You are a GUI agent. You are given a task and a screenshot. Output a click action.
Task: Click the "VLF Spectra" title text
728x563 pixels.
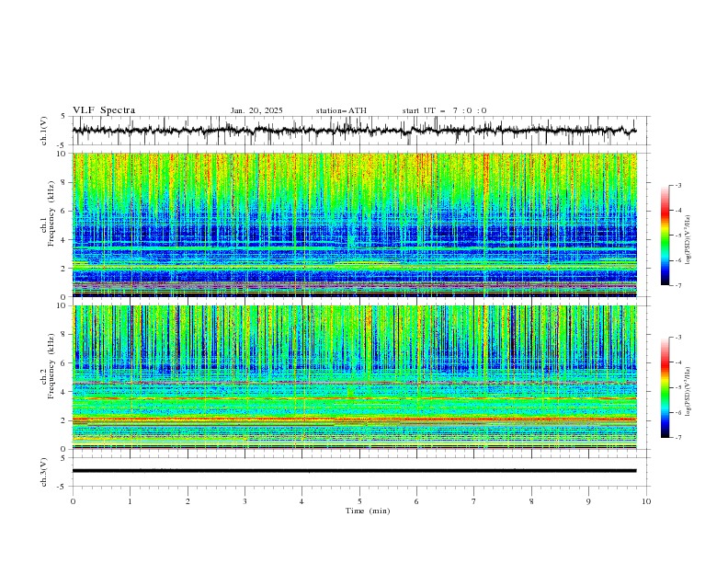[104, 110]
